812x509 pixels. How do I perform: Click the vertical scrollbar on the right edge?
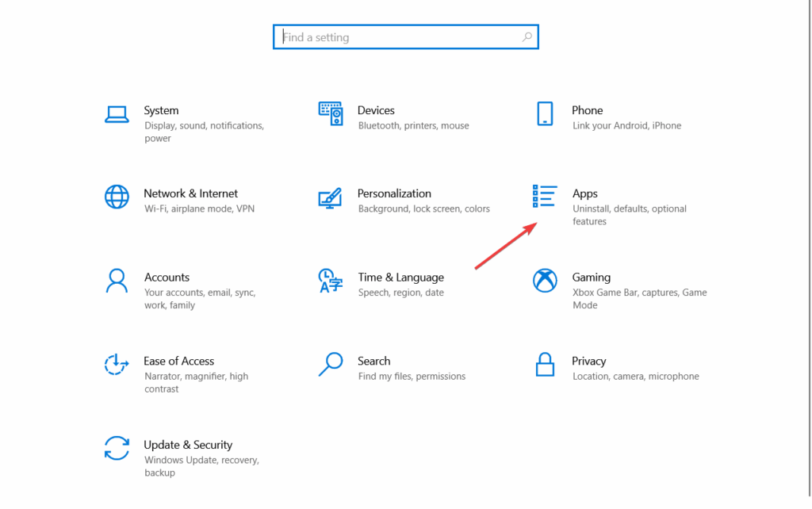coord(810,248)
